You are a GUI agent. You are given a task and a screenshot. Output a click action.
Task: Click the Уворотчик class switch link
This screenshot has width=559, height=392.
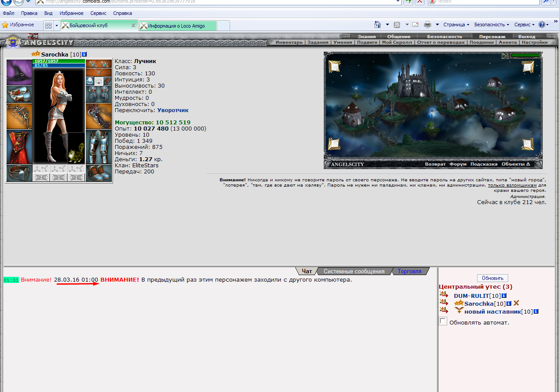pos(173,110)
